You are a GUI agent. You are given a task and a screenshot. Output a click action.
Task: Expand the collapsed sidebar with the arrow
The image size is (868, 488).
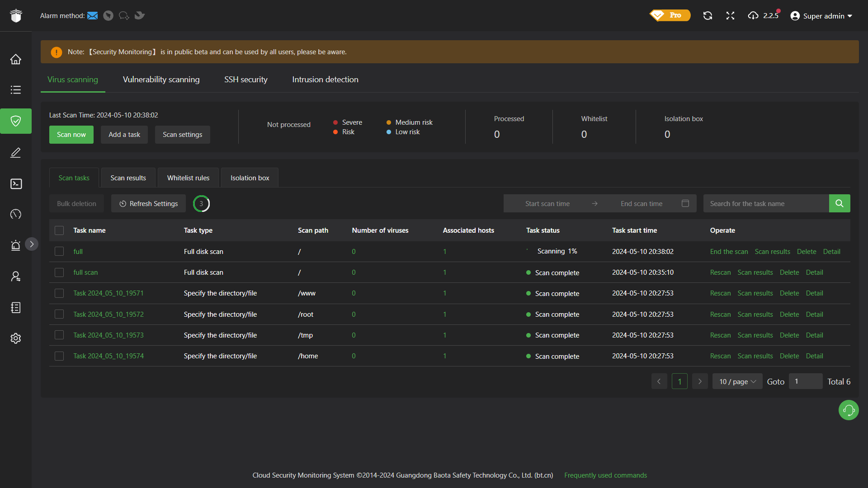32,244
